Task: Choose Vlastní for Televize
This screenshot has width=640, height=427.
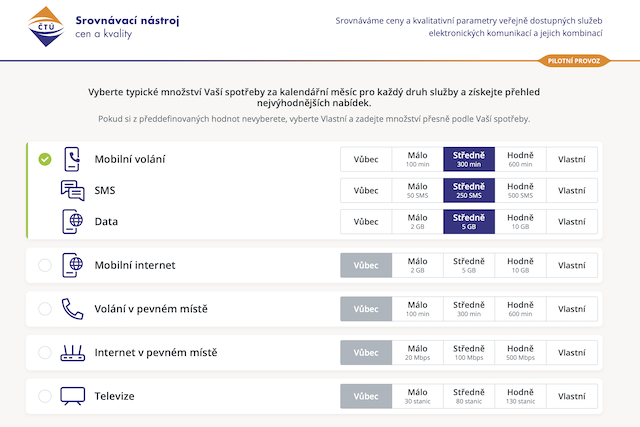Action: point(571,396)
